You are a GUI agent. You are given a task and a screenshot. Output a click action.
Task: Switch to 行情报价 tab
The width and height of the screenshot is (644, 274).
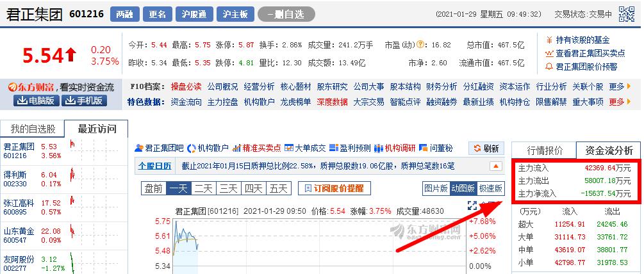(x=544, y=150)
